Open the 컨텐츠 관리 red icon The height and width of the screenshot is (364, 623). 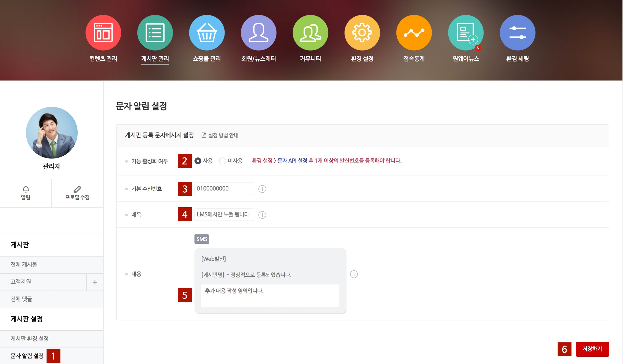[103, 33]
